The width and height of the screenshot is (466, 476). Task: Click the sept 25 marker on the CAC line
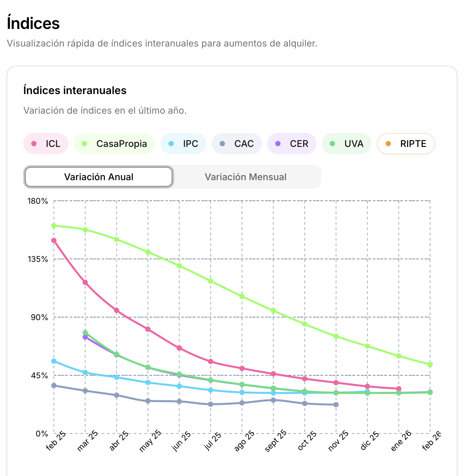tap(273, 400)
